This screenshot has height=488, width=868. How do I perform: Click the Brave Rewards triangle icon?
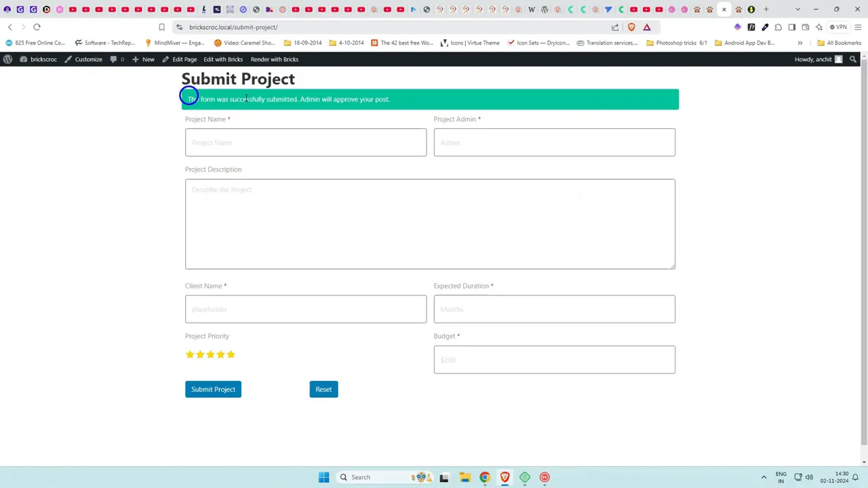(646, 27)
